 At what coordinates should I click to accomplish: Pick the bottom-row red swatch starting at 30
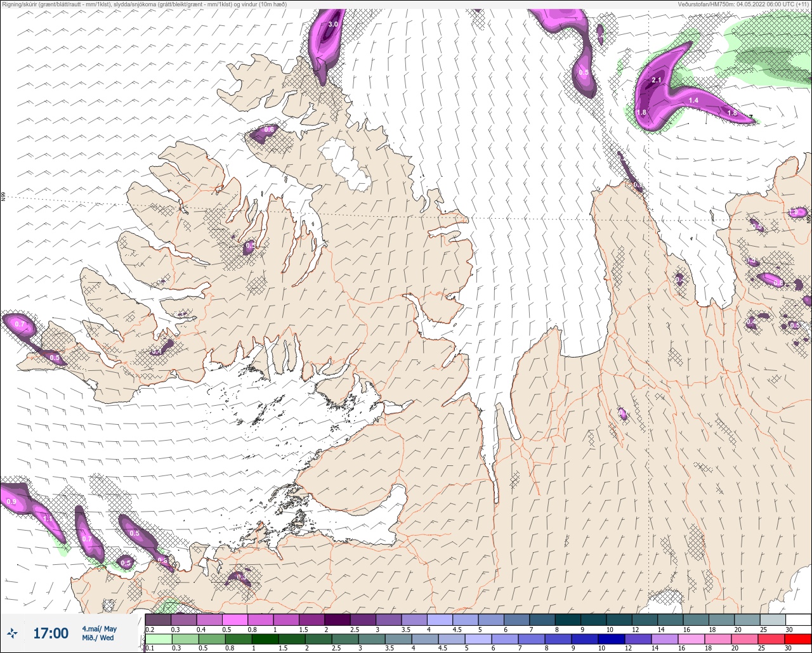797,639
